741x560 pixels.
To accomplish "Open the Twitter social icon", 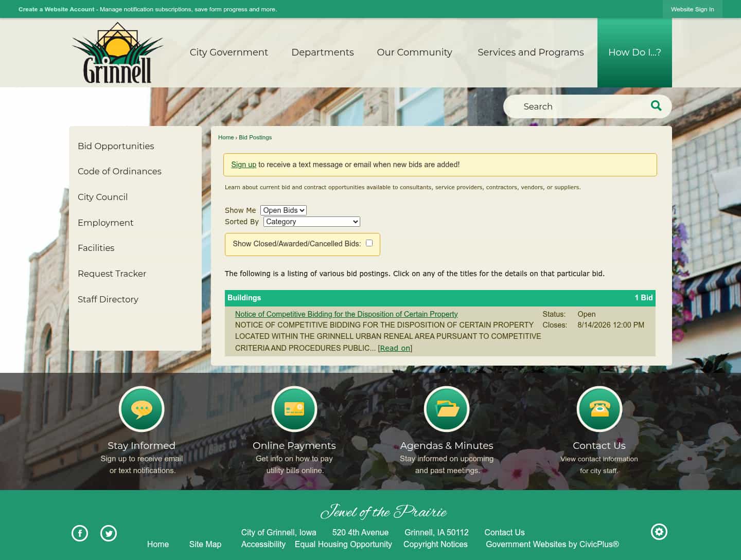I will [109, 533].
